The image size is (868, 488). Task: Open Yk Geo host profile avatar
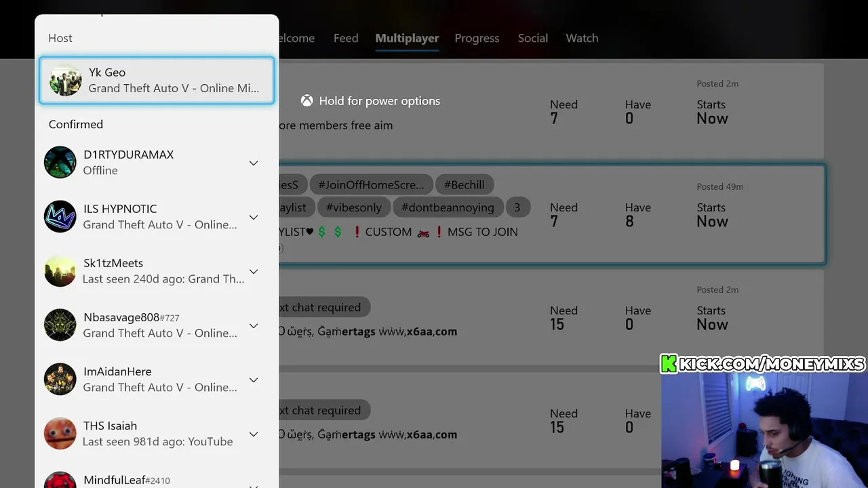pos(66,81)
